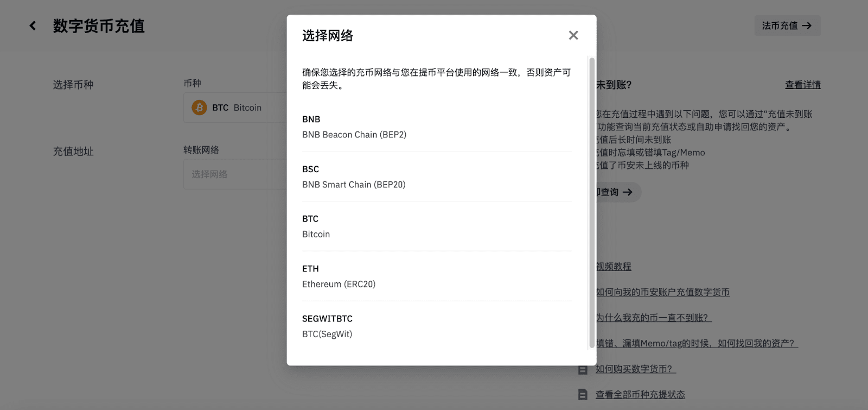The image size is (868, 410).
Task: Pick the BTC Bitcoin network option
Action: [437, 226]
